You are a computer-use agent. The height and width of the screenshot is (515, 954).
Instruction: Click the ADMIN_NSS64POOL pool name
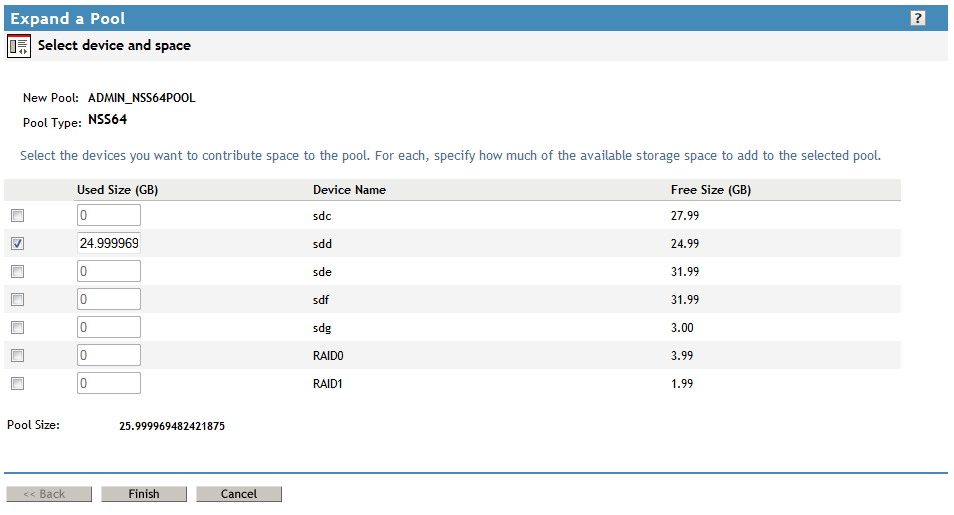pos(142,98)
